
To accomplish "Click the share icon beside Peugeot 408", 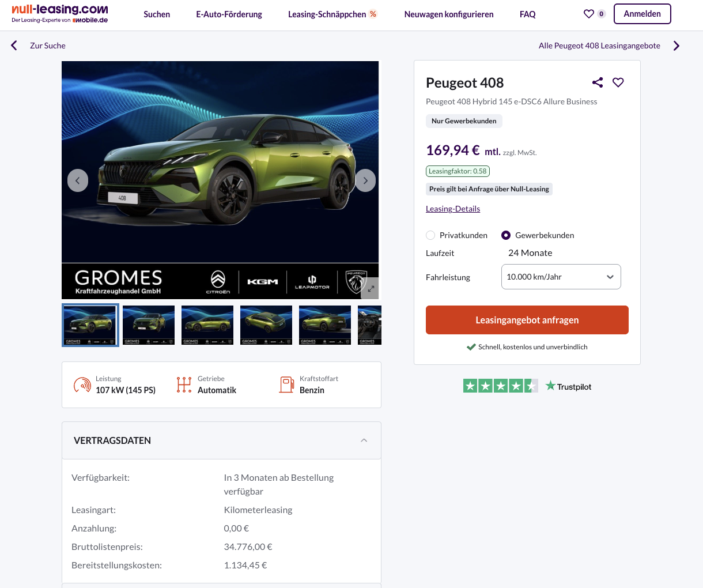I will click(598, 82).
